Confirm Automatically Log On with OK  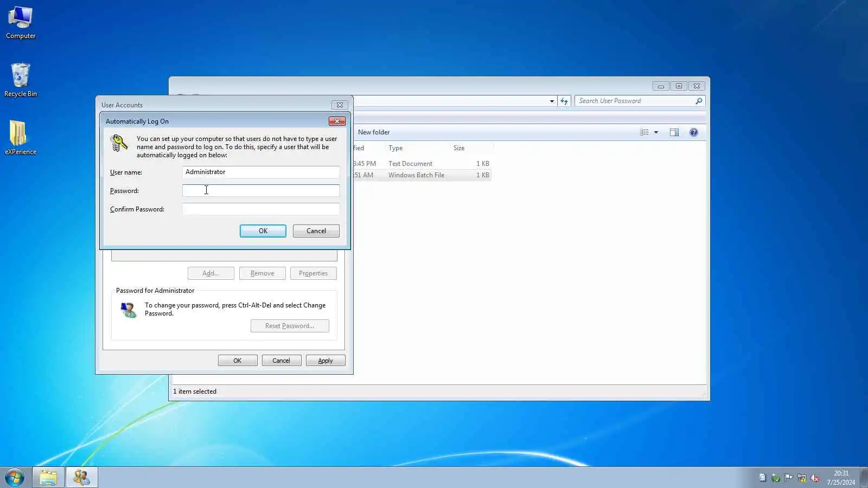pos(263,231)
